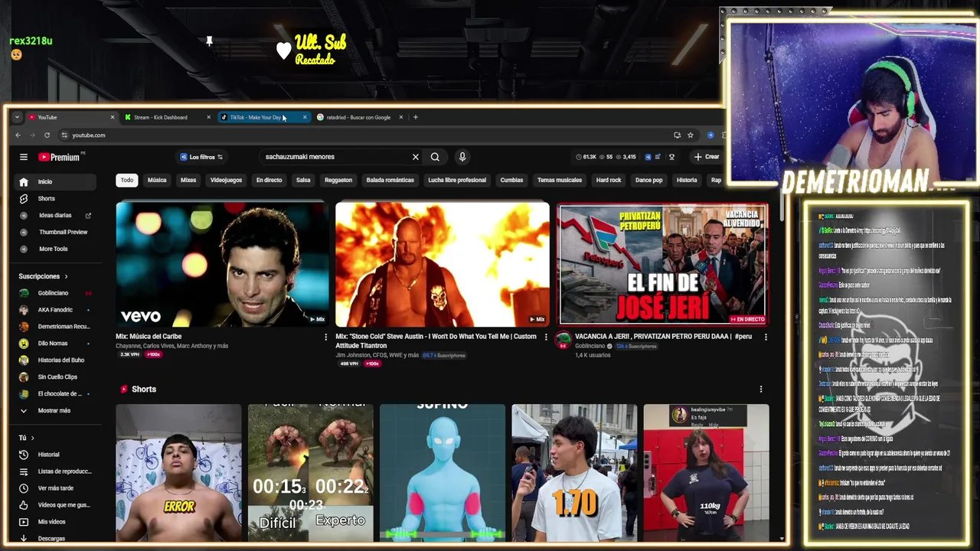Go back in the browser
This screenshot has height=551, width=980.
(x=18, y=135)
